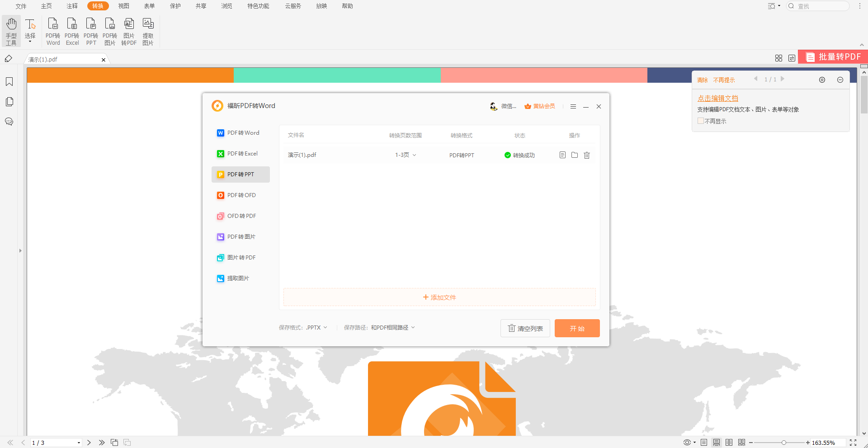Click the PDF转Word toolbar icon
The image size is (868, 448).
(53, 31)
